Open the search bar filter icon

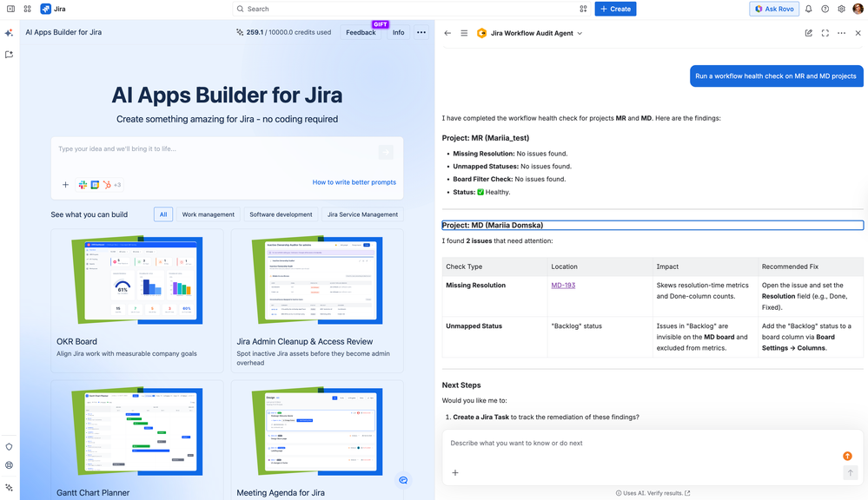583,9
